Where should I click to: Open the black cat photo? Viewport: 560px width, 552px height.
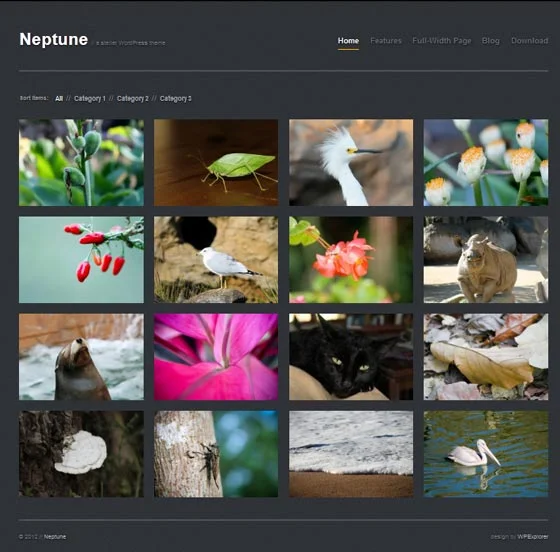tap(351, 357)
